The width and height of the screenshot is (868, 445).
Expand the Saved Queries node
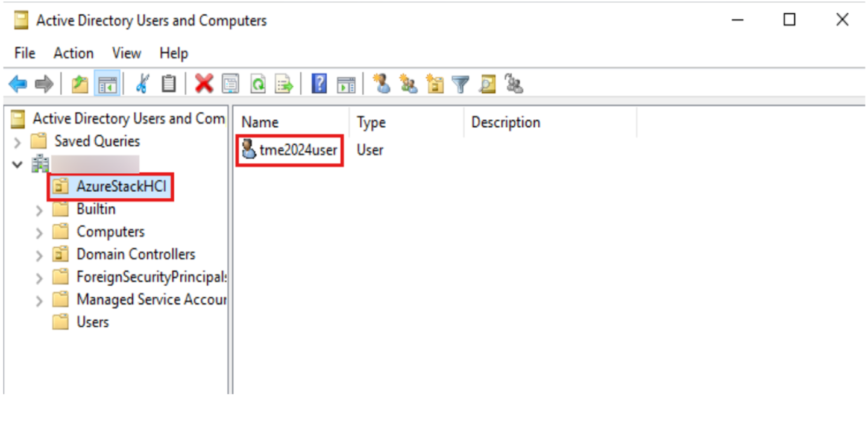click(x=17, y=142)
